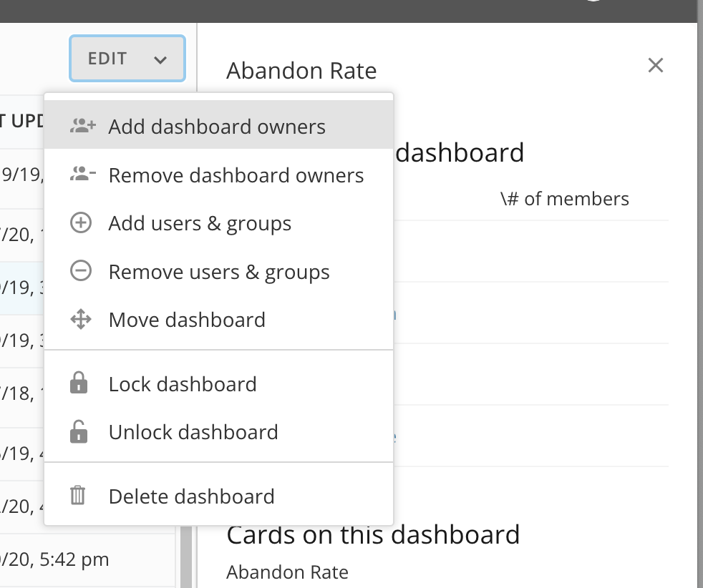Click the vertical scrollbar of the list
The width and height of the screenshot is (703, 588).
186,557
